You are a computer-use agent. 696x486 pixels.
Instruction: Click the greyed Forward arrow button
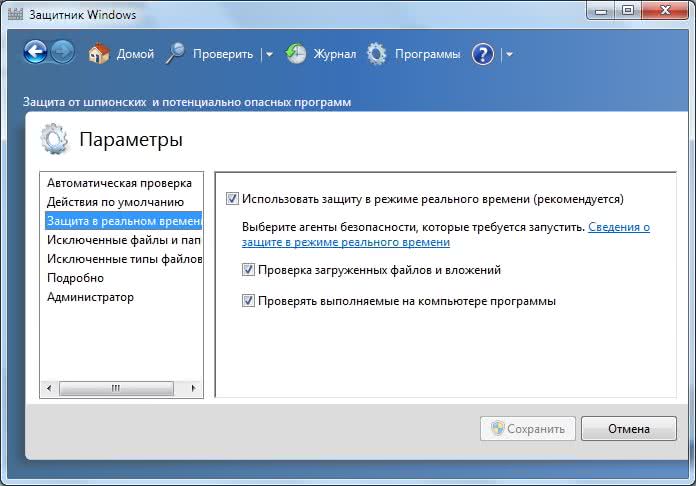click(62, 53)
